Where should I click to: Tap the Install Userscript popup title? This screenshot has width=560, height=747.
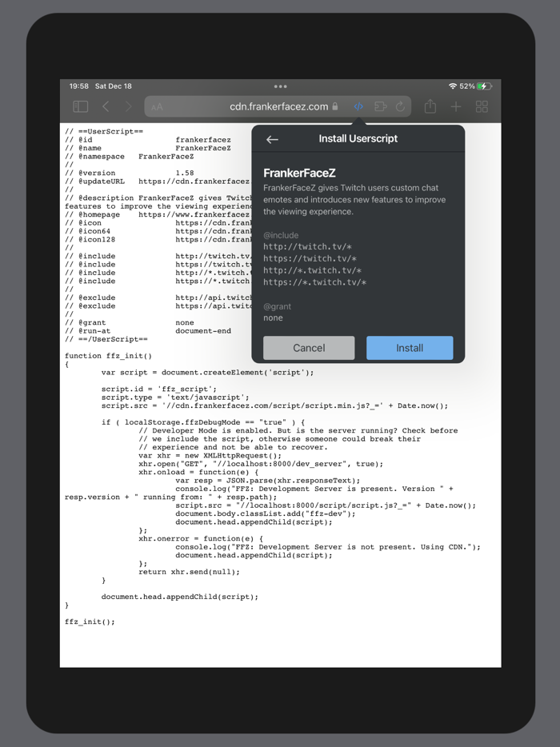tap(358, 138)
